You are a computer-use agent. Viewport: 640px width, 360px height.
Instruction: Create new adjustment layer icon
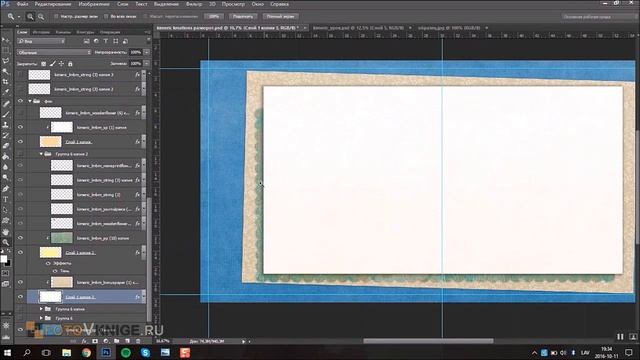pos(106,341)
